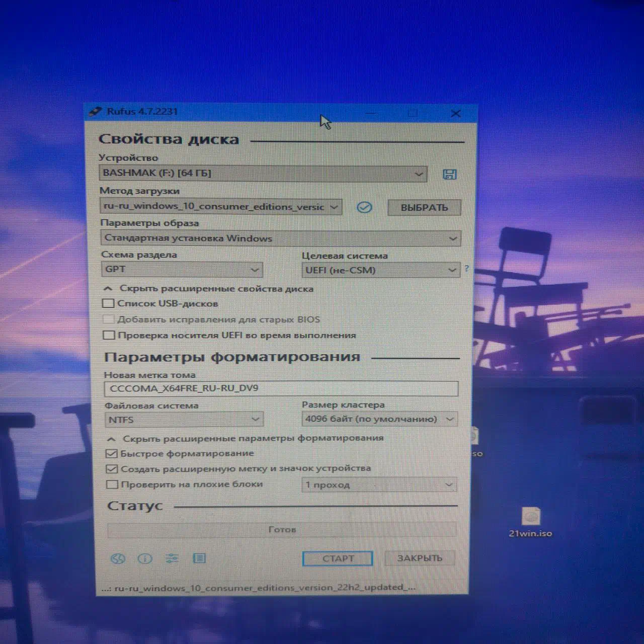Click the Свойства диска heading

point(169,139)
